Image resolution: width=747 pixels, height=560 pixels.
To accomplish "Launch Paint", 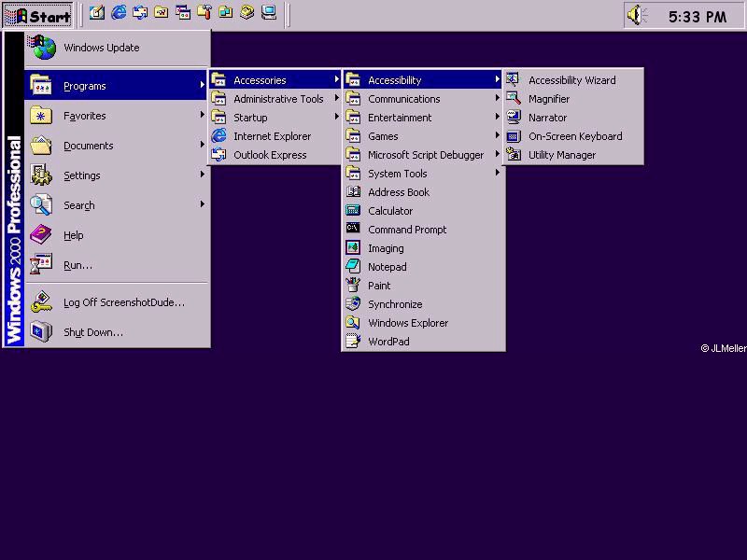I will (x=423, y=286).
